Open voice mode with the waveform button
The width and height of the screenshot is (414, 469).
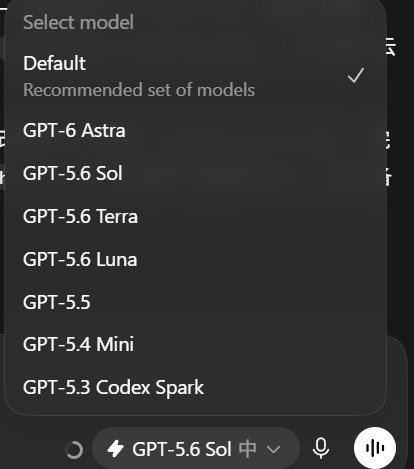375,448
